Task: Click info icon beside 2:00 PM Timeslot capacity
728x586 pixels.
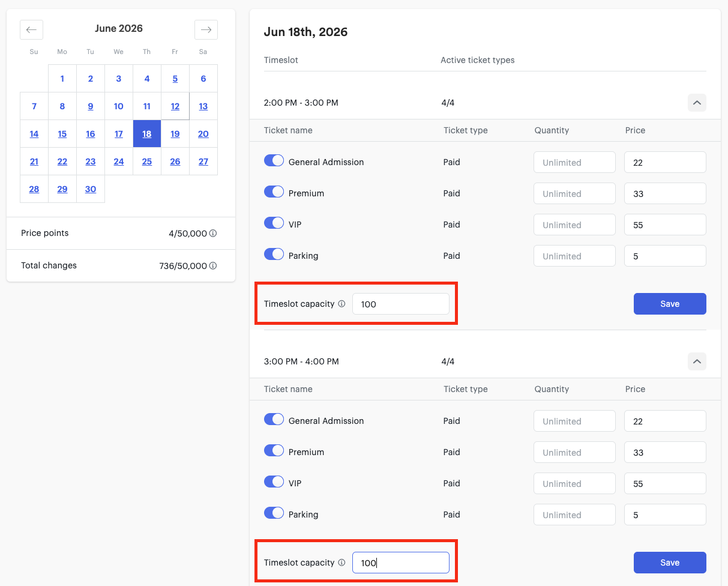Action: click(x=341, y=304)
